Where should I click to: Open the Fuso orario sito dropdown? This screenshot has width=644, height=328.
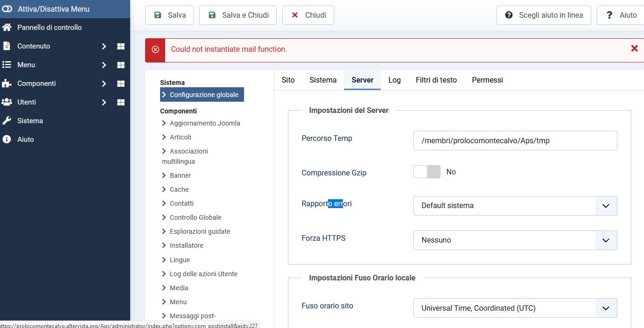tap(515, 308)
